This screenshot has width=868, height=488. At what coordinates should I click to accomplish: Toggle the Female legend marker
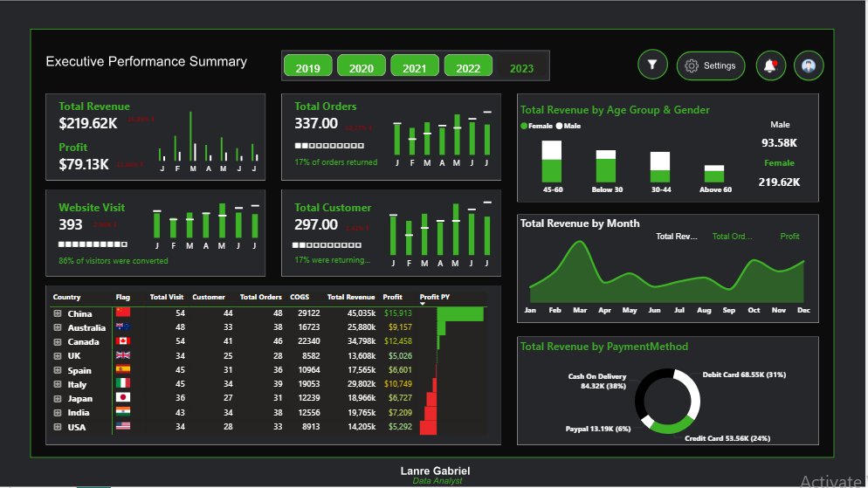pyautogui.click(x=524, y=126)
